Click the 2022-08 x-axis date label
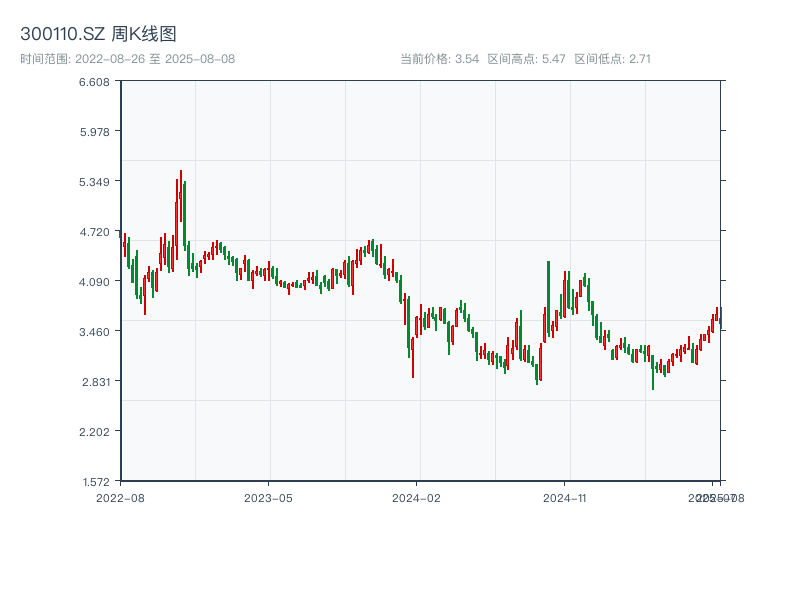The image size is (800, 600). 120,497
